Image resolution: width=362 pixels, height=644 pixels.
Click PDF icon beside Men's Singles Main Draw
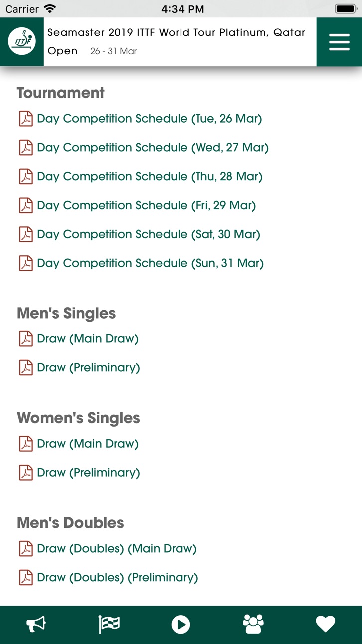point(26,339)
